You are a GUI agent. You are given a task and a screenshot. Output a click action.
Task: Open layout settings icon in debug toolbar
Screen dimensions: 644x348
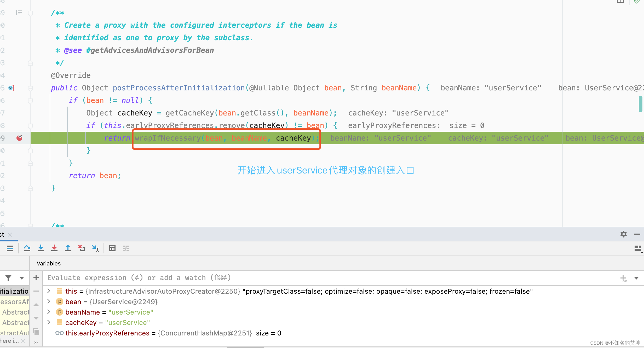(638, 249)
